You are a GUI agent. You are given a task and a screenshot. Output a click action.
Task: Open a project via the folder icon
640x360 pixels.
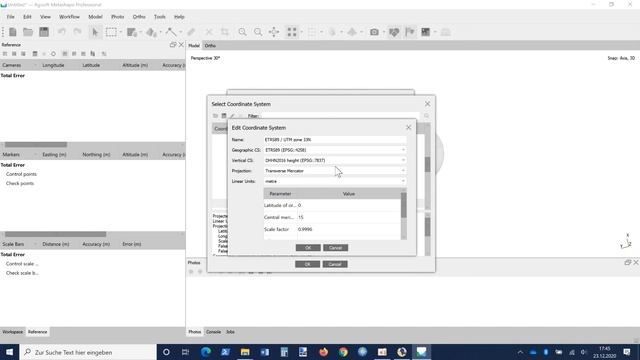(x=28, y=32)
